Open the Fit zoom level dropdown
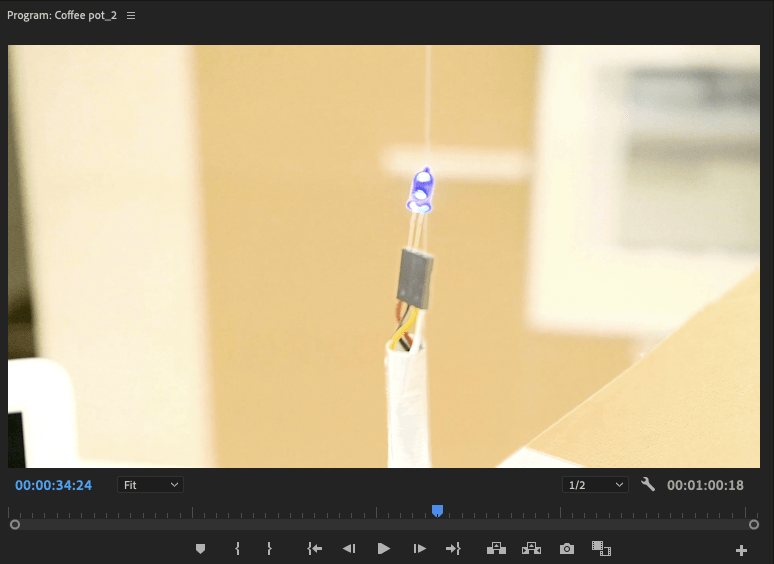774x564 pixels. (x=150, y=485)
